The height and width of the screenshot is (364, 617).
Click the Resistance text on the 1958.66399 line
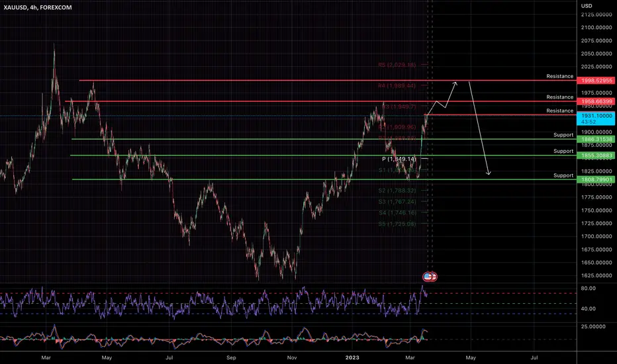coord(559,97)
